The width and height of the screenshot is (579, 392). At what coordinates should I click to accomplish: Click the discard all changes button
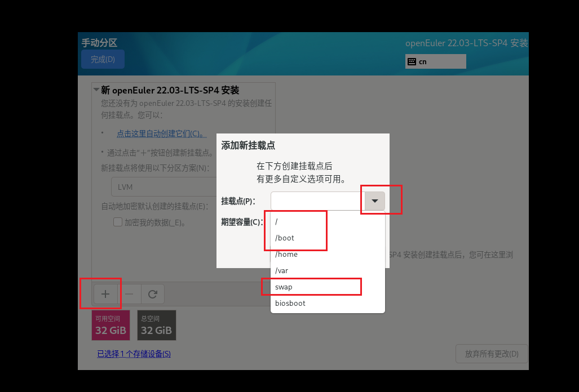click(492, 354)
